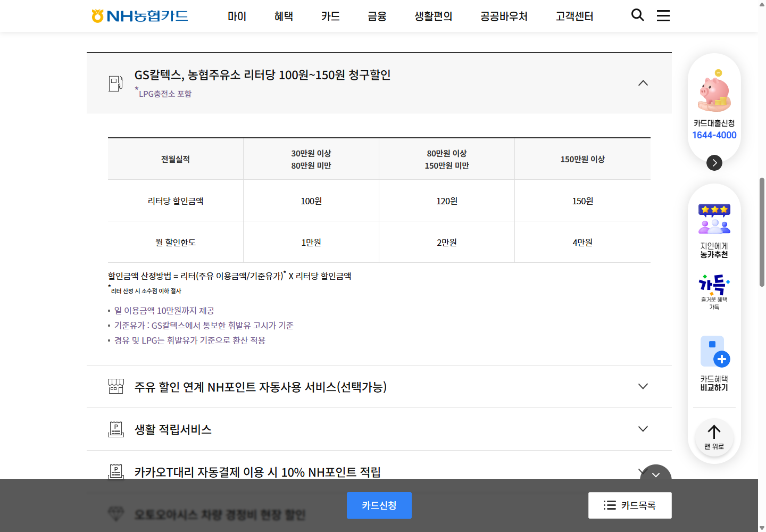Click the 비교하기 label
Screen dimensions: 766x532
(x=714, y=388)
